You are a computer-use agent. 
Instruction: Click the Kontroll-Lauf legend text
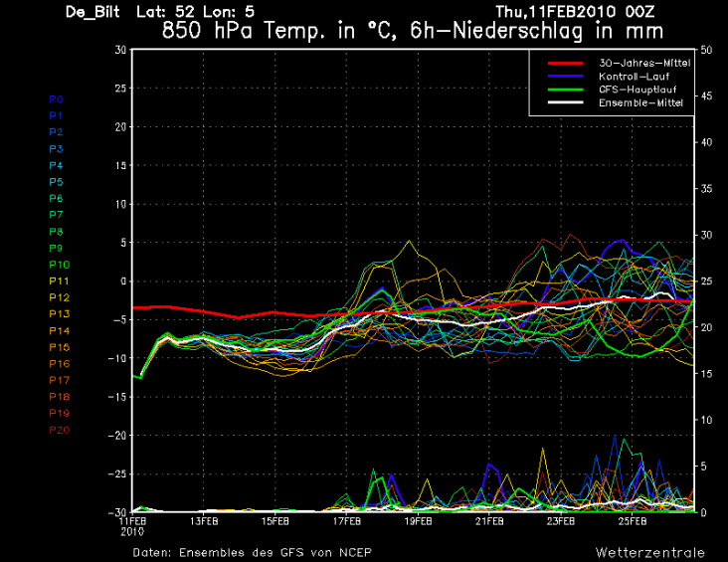click(635, 77)
